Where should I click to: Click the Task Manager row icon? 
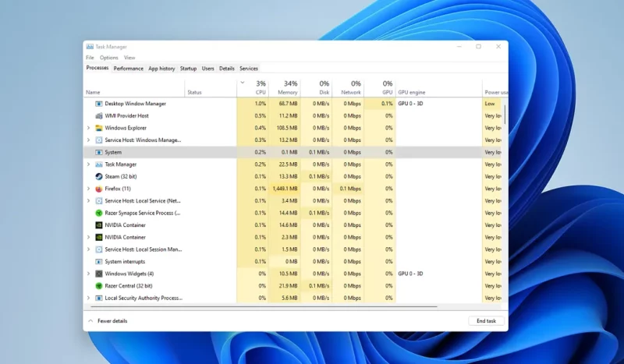point(99,164)
